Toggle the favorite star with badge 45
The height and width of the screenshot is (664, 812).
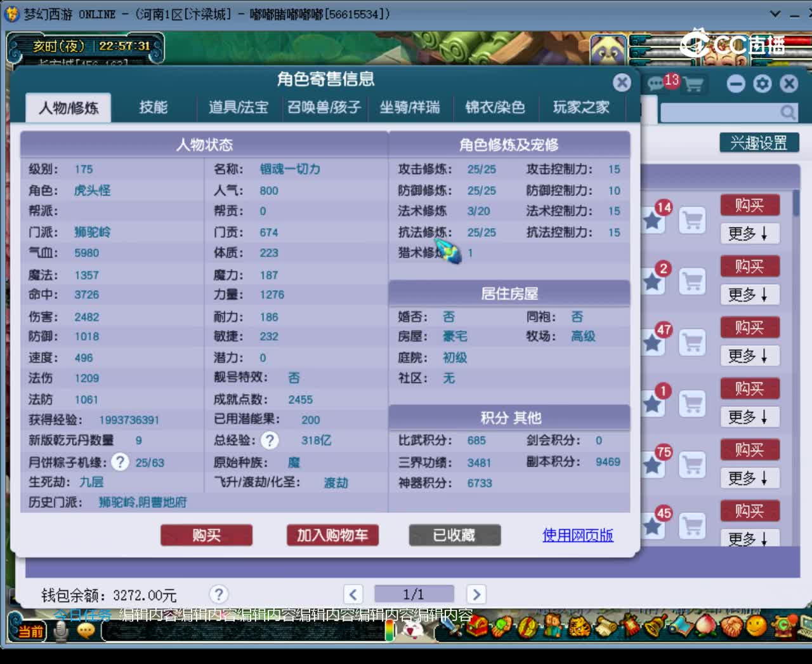(652, 526)
